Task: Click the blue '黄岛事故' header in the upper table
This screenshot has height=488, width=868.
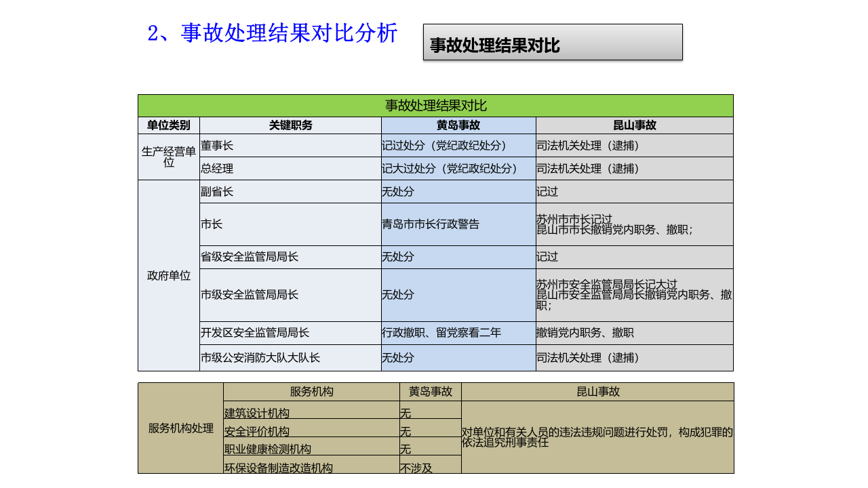Action: 458,125
